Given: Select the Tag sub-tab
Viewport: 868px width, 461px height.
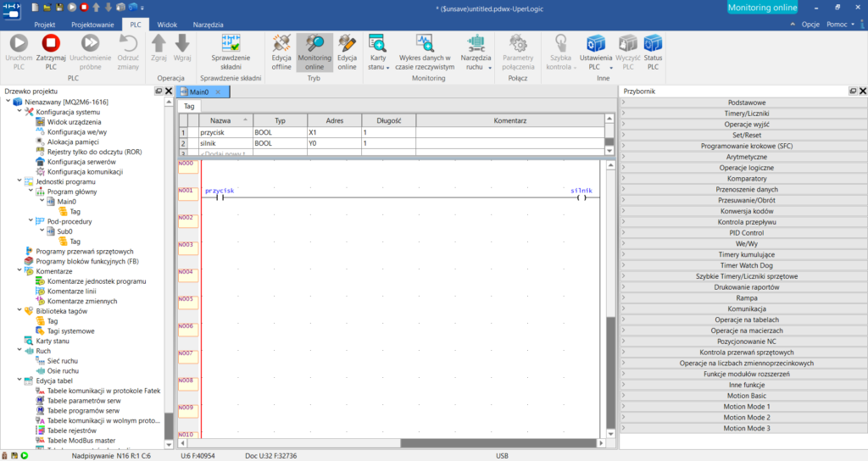Looking at the screenshot, I should tap(189, 106).
